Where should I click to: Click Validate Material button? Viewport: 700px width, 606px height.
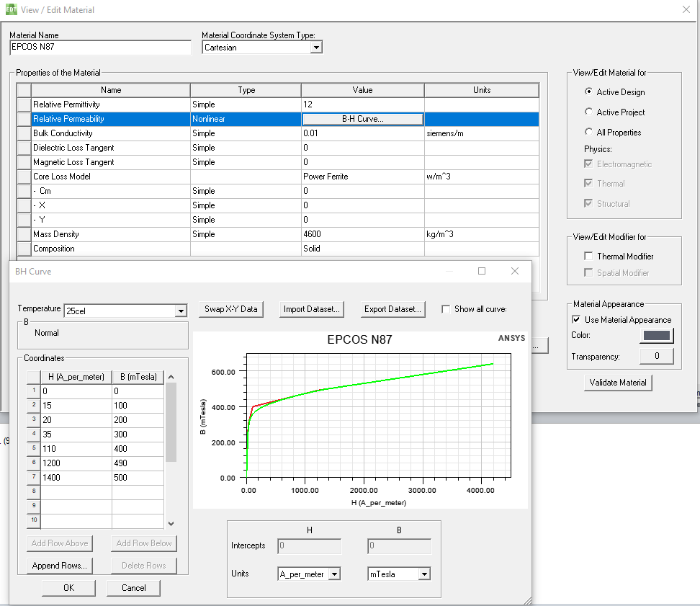click(618, 383)
